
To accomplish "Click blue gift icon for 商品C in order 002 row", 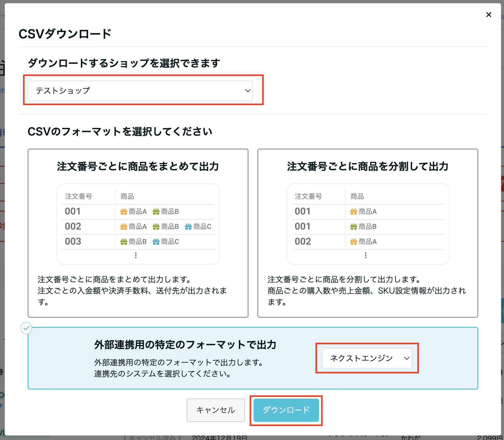I will pos(188,227).
